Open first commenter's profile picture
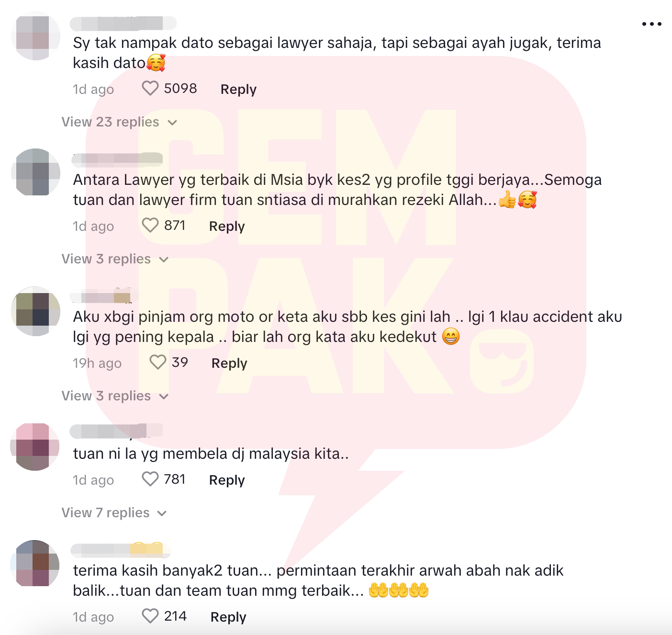 pyautogui.click(x=36, y=36)
